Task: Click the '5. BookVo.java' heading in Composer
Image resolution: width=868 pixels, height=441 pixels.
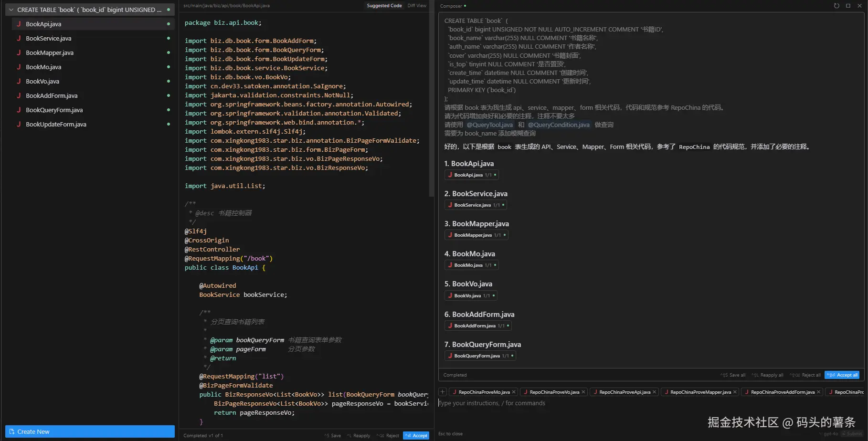Action: tap(468, 284)
